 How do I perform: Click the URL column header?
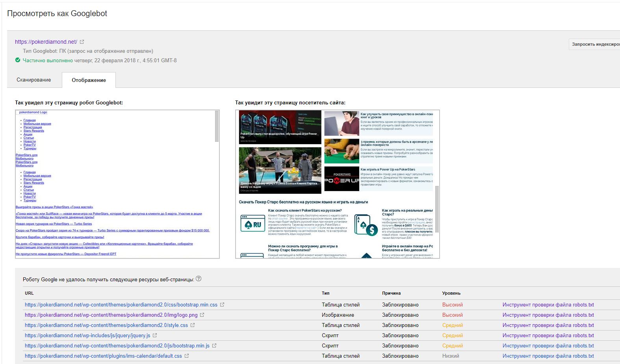[x=29, y=293]
